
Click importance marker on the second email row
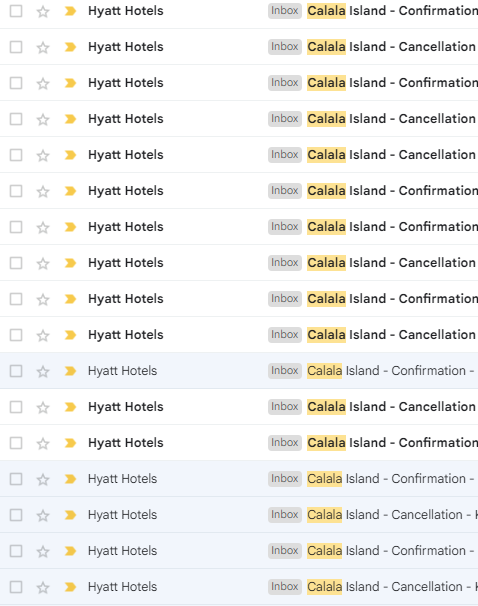click(x=70, y=47)
